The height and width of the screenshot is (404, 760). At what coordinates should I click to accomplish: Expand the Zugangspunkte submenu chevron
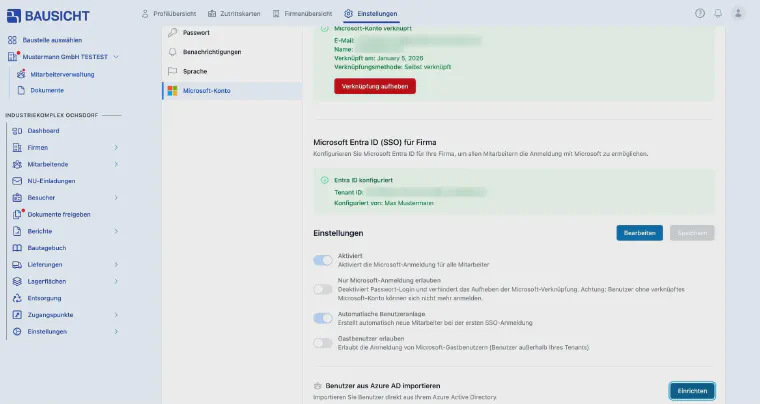click(x=116, y=315)
